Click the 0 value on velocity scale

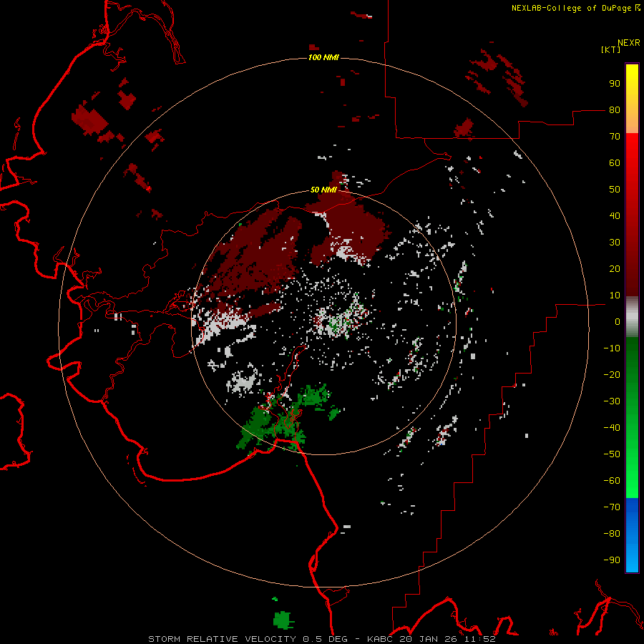pos(618,322)
